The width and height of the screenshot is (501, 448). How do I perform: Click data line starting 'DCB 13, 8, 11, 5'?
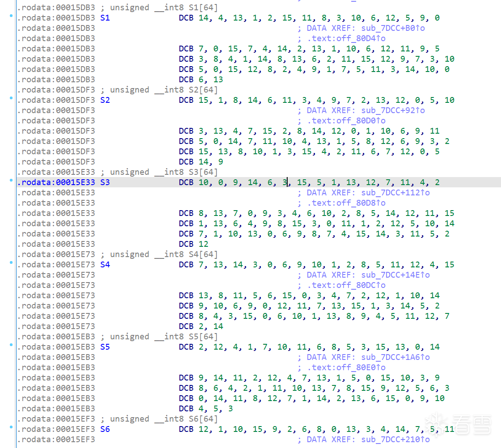tap(309, 296)
